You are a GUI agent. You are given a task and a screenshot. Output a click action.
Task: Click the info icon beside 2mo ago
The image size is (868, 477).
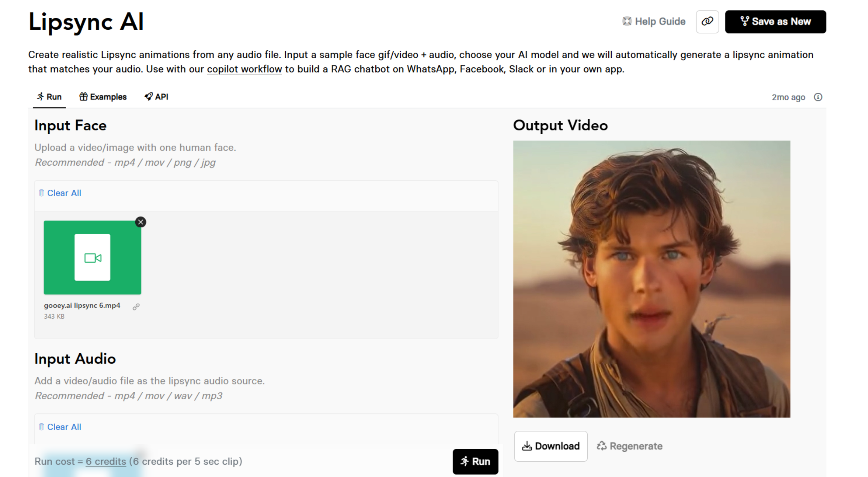818,97
